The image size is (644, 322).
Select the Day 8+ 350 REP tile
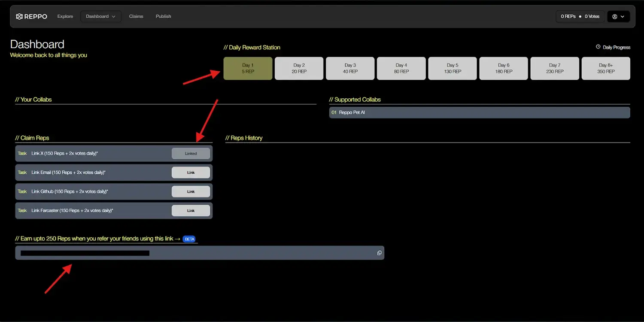point(606,68)
